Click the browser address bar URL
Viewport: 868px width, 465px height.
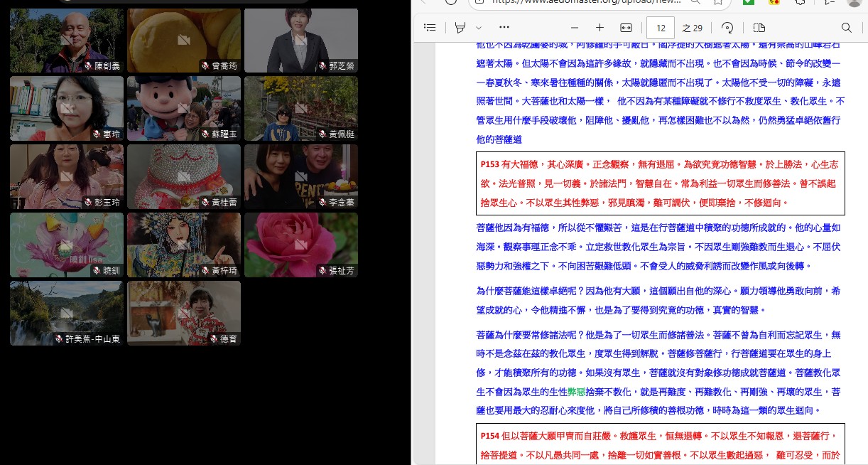(x=582, y=2)
